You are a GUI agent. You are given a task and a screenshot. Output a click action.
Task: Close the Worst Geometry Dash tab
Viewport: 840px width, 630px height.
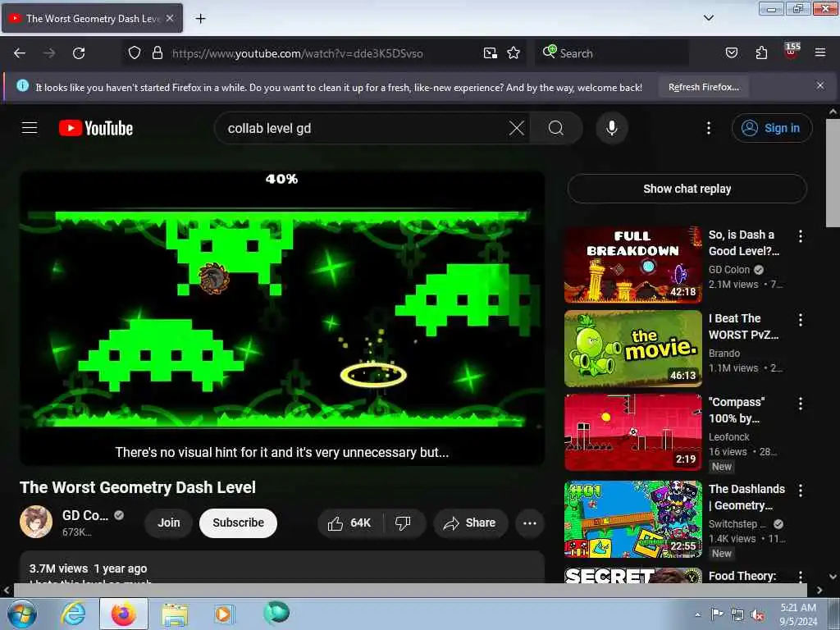click(170, 18)
